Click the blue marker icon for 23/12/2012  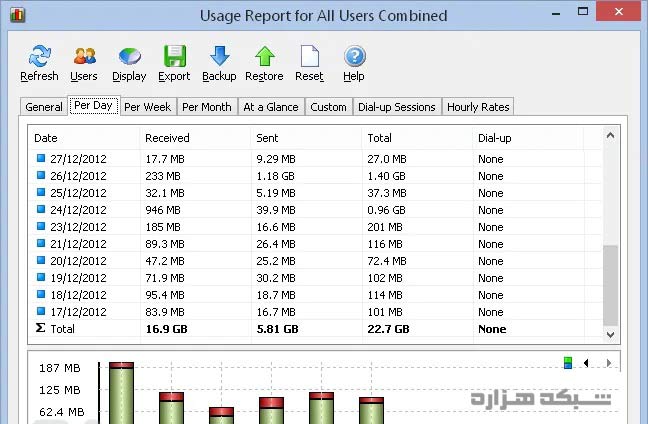click(40, 226)
